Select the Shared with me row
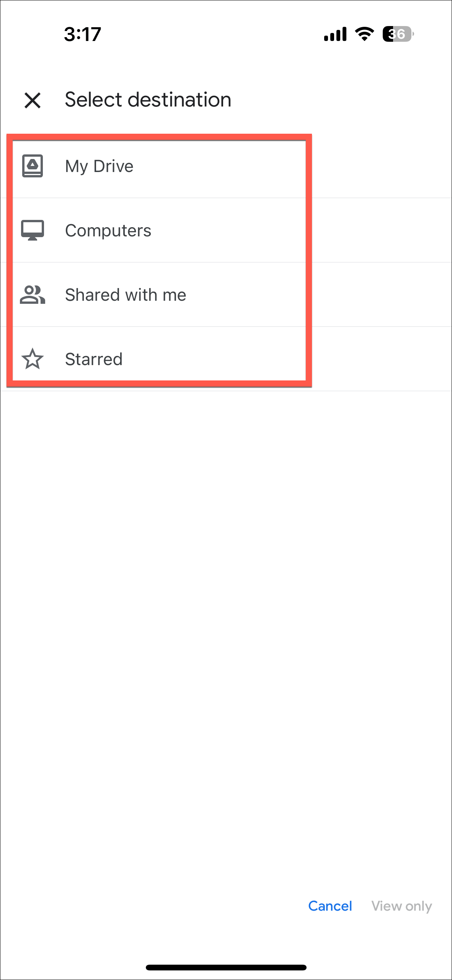Viewport: 452px width, 980px height. coord(126,294)
